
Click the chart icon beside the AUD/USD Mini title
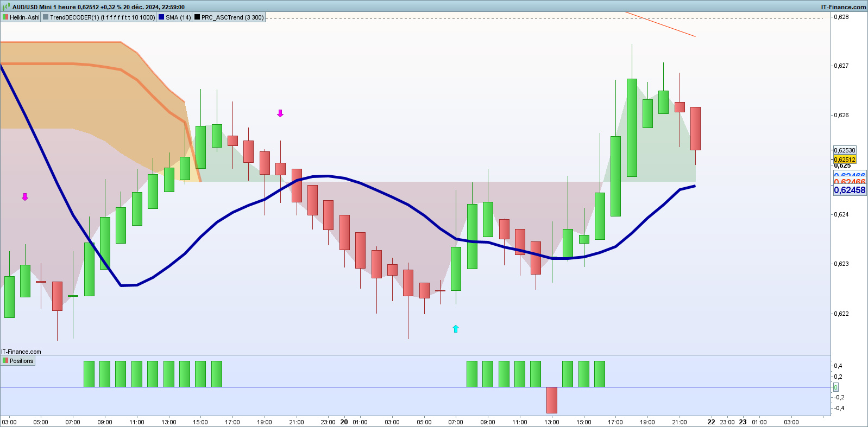click(6, 7)
